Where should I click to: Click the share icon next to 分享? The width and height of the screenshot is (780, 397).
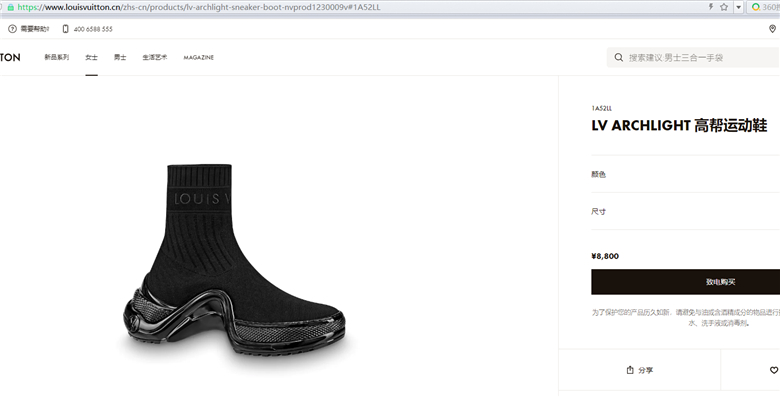630,370
